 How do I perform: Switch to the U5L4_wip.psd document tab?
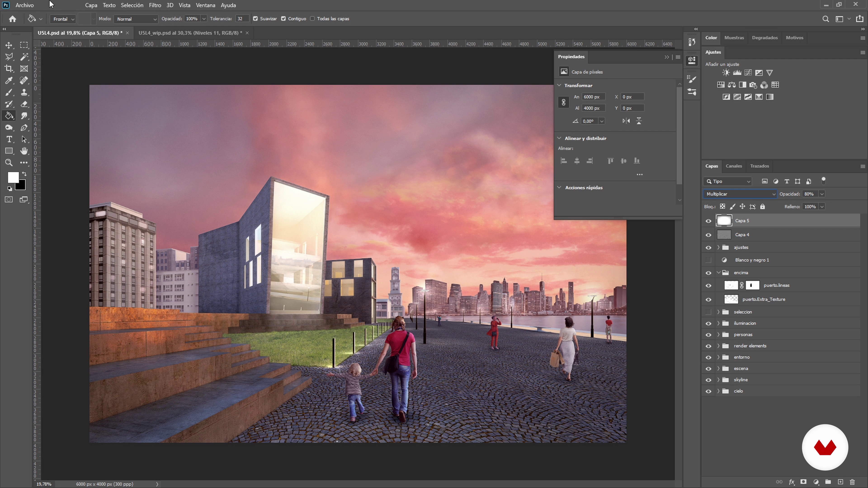[190, 33]
